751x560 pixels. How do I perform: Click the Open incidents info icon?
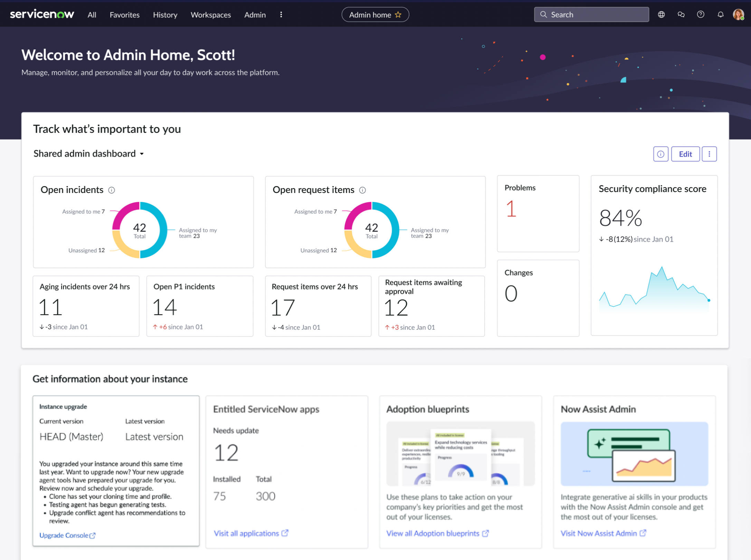(x=112, y=190)
